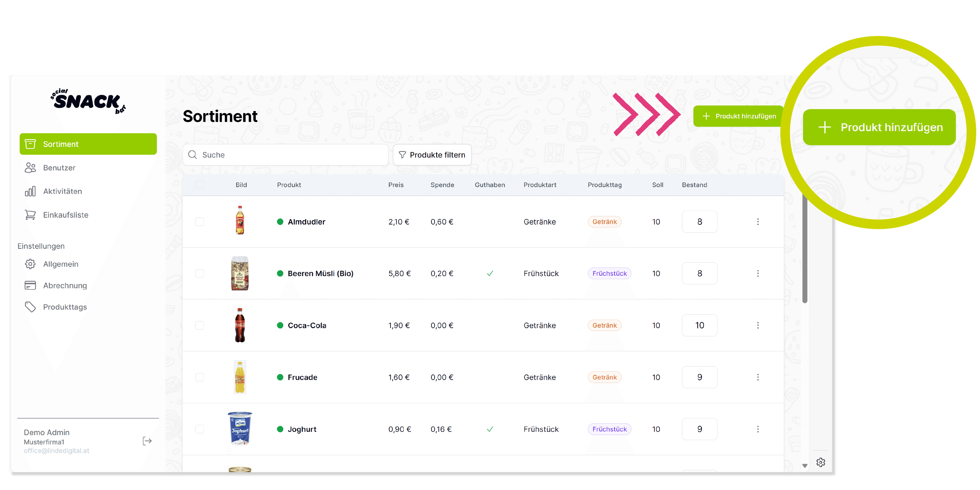The width and height of the screenshot is (980, 490).
Task: Click the Einkaufsliste shopping cart icon
Action: point(30,215)
